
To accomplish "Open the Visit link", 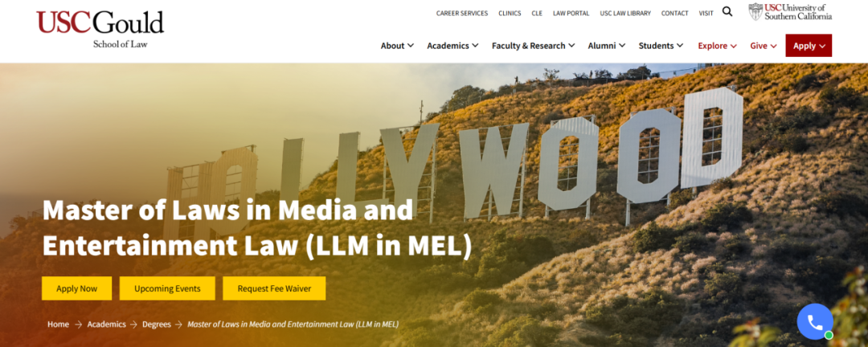I will (x=706, y=14).
